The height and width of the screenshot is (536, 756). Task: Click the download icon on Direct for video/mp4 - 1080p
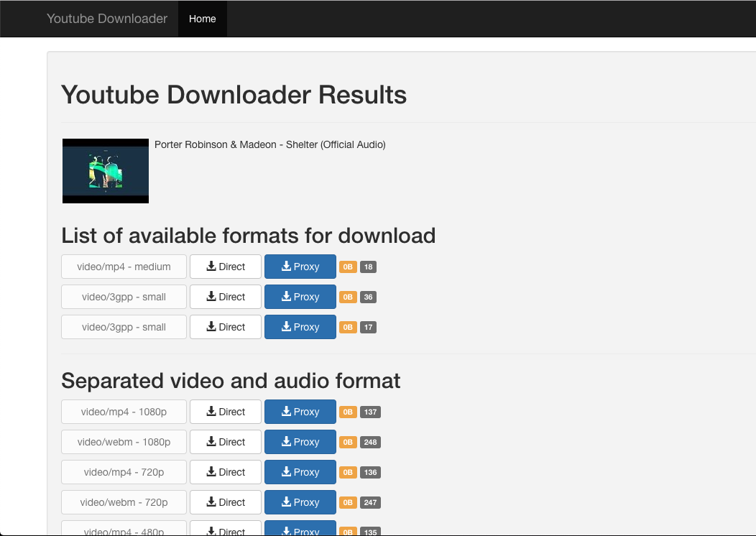click(x=213, y=411)
